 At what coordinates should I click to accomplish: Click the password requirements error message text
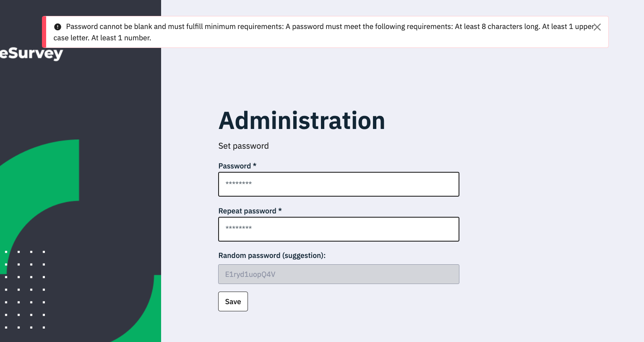[294, 27]
